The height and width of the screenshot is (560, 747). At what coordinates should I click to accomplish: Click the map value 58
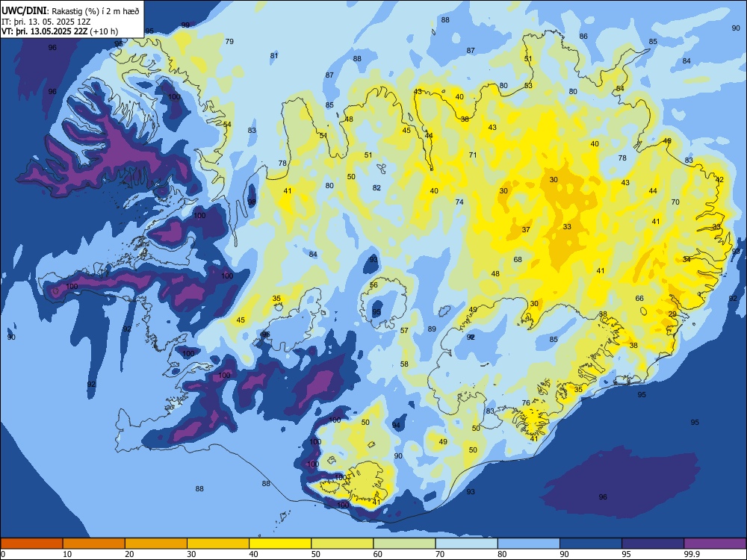pos(404,364)
